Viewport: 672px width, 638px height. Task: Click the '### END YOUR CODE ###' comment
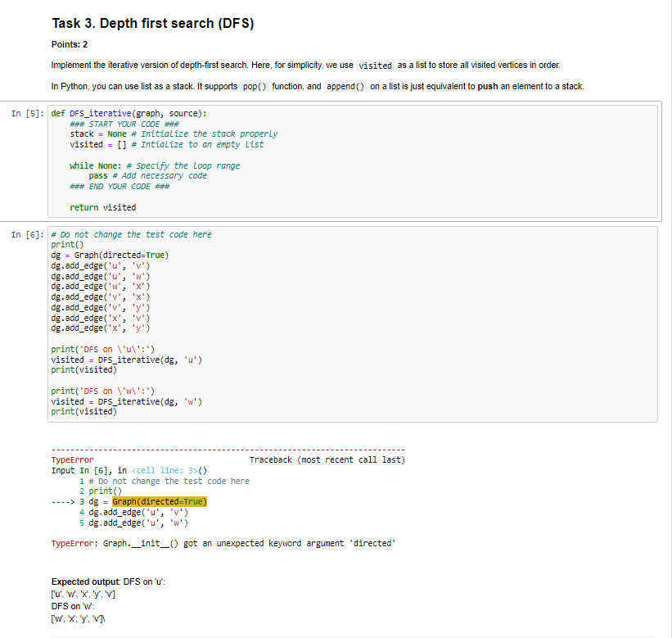[x=120, y=187]
